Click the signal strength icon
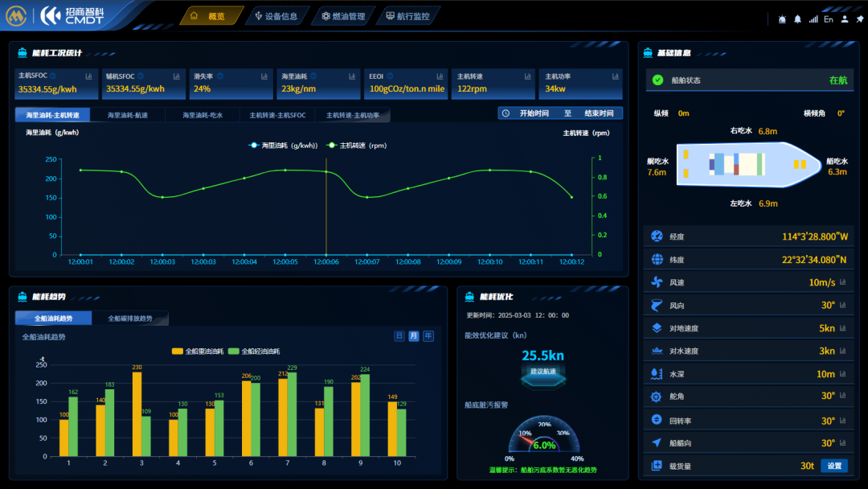868x489 pixels. coord(813,18)
